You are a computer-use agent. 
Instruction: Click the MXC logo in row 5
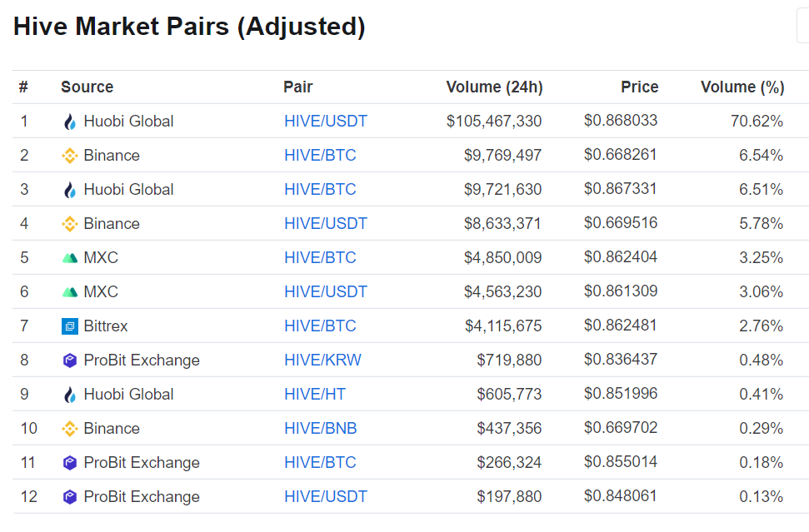coord(70,258)
